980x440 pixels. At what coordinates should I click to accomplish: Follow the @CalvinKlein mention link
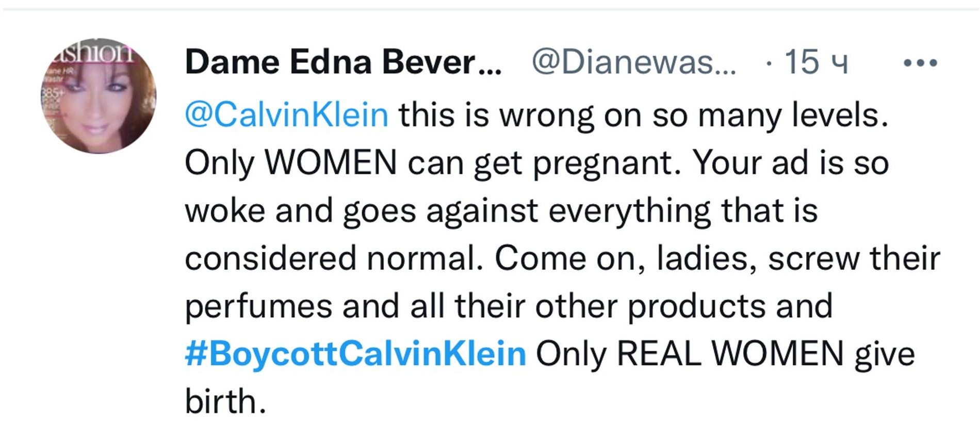point(286,115)
